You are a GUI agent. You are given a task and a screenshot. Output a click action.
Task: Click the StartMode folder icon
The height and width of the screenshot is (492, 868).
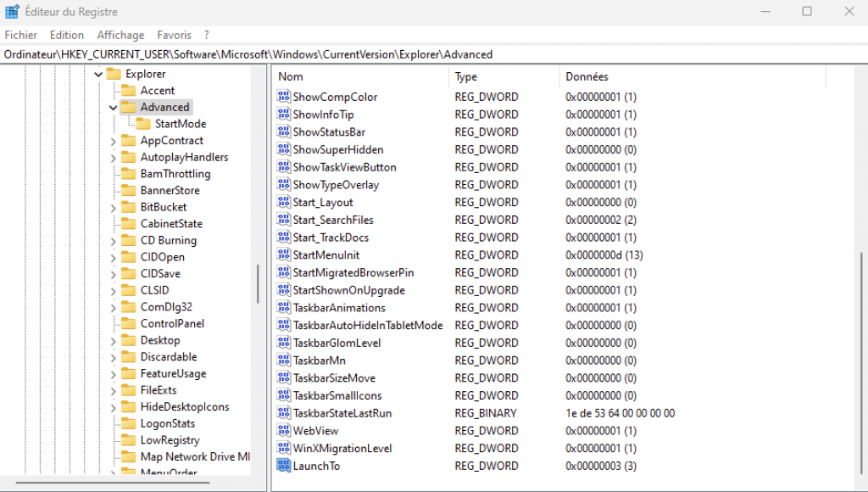(x=143, y=124)
